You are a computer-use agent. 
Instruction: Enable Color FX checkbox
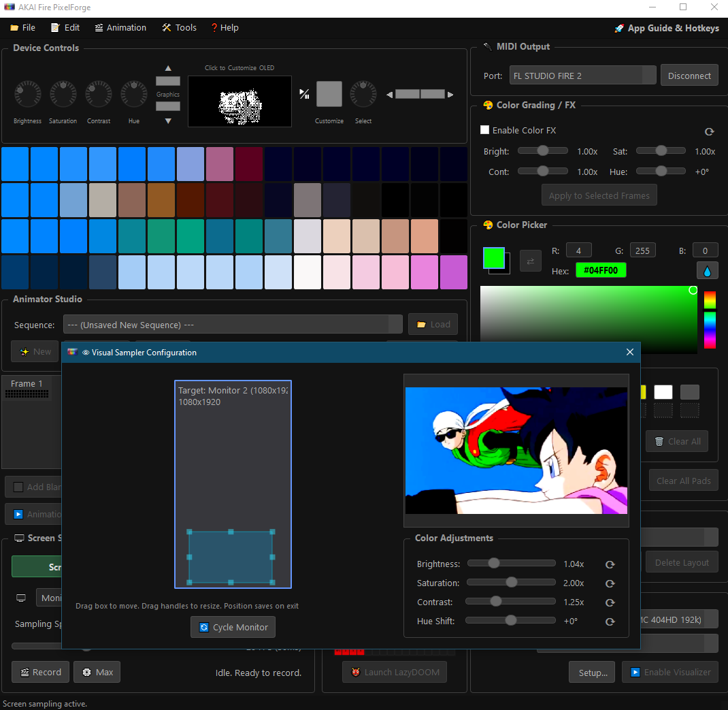[484, 130]
